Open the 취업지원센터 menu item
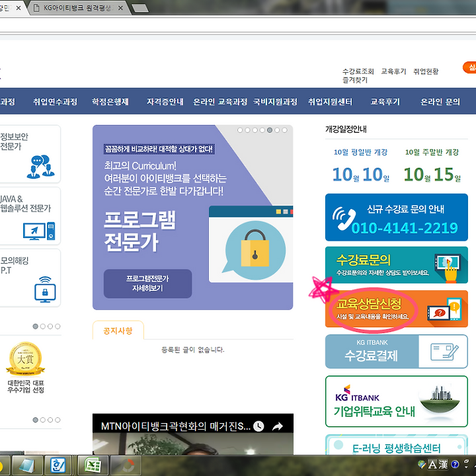The image size is (476, 476). pos(331,101)
